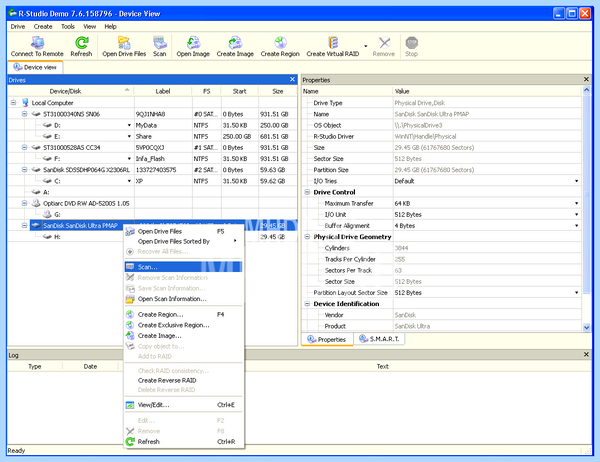
Task: Open dropdown arrow on E: partition row
Action: pyautogui.click(x=129, y=136)
